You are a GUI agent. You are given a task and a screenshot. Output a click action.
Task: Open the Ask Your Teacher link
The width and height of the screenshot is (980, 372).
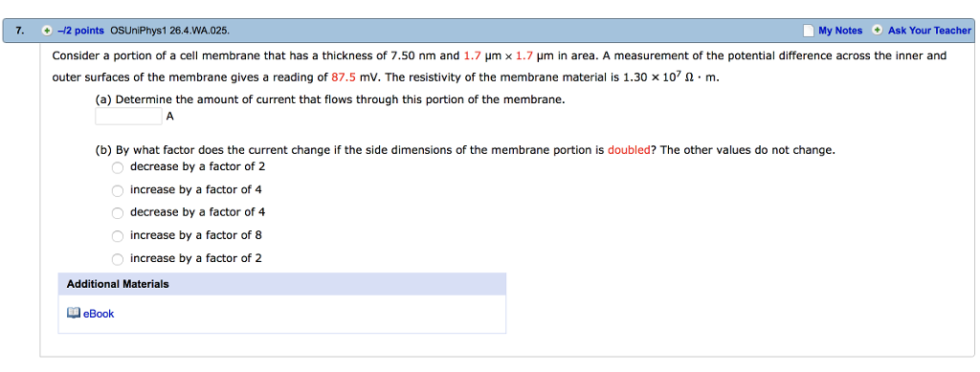(929, 30)
